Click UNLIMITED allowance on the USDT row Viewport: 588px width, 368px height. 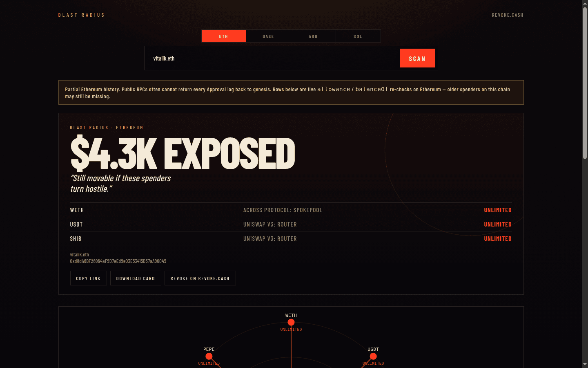(498, 224)
